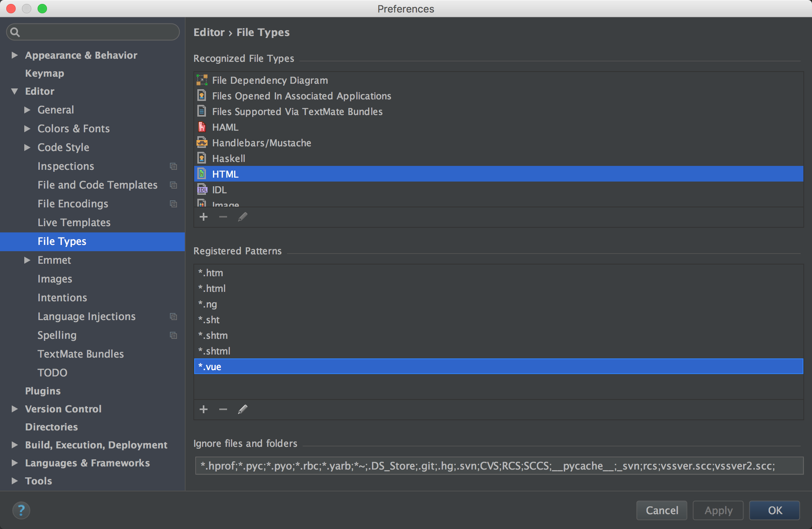Click the Edit pattern pencil icon
Image resolution: width=812 pixels, height=529 pixels.
click(x=242, y=410)
